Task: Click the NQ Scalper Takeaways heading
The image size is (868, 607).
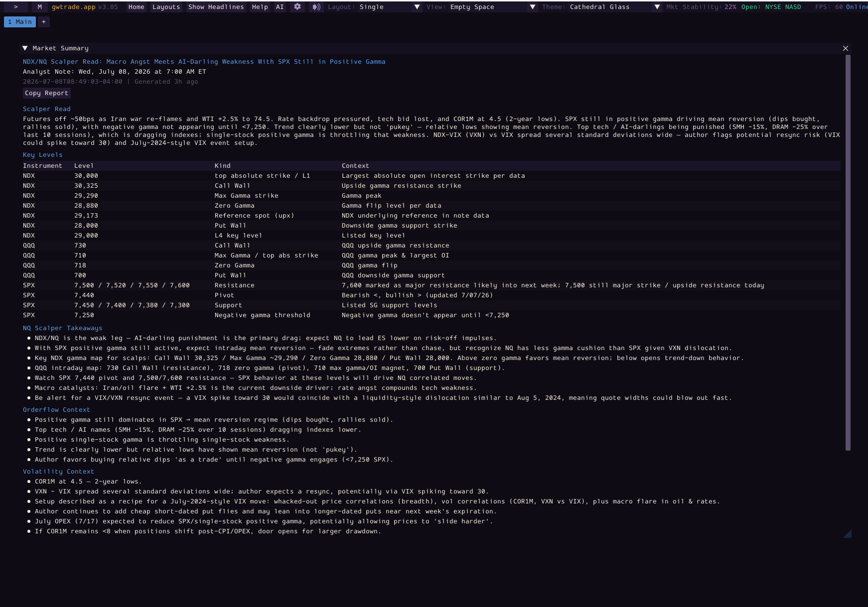Action: 62,328
